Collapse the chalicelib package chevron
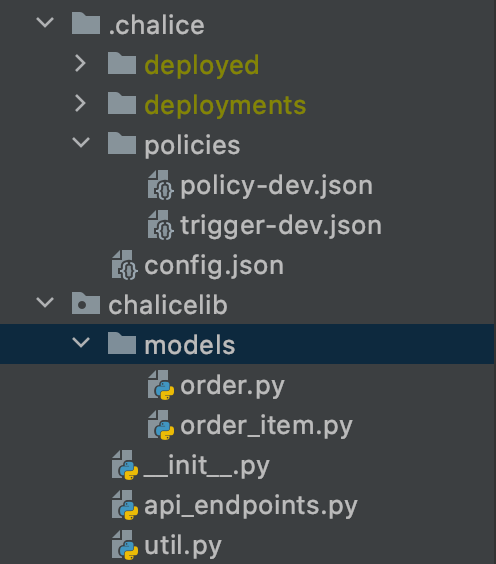496x564 pixels. click(x=45, y=303)
